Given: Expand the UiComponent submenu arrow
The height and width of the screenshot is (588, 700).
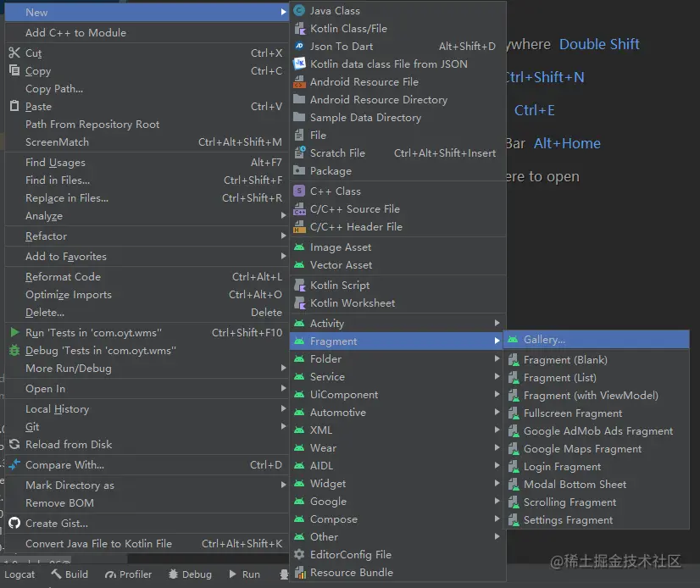Looking at the screenshot, I should coord(497,394).
